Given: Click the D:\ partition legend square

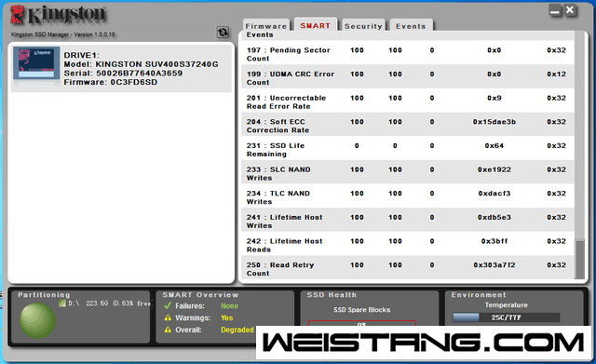Looking at the screenshot, I should [62, 303].
